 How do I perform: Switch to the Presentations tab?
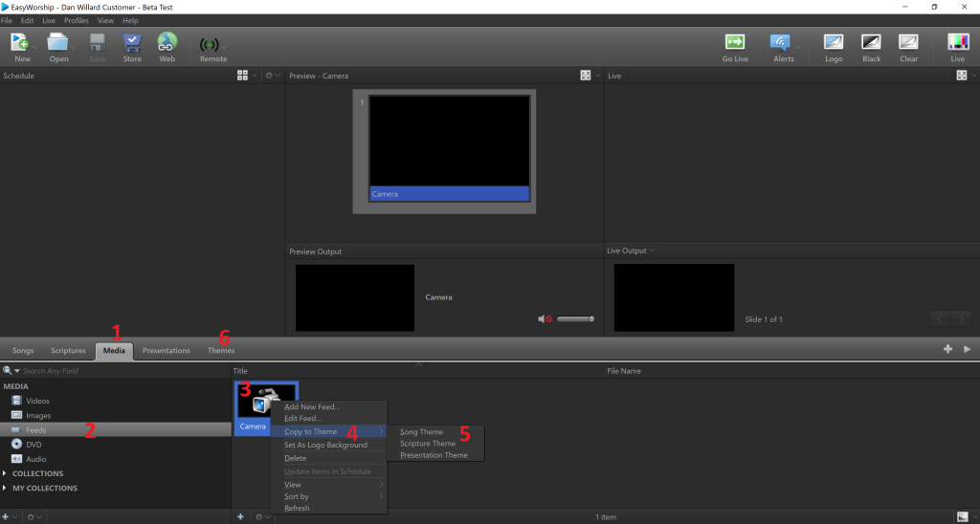(x=167, y=350)
